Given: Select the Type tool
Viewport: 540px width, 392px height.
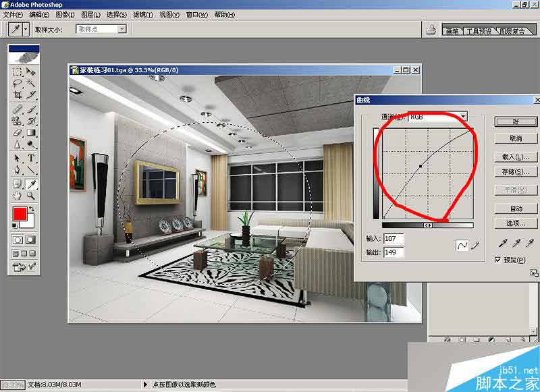Looking at the screenshot, I should click(x=31, y=159).
